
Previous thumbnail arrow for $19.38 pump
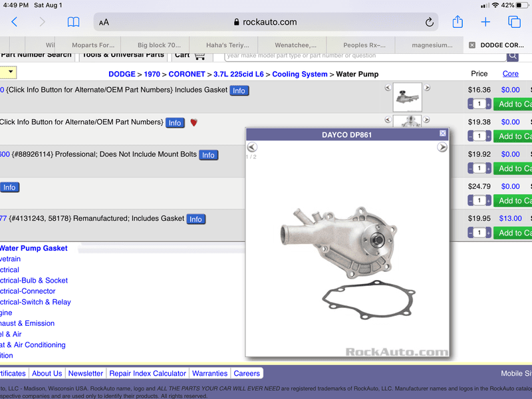pos(388,120)
